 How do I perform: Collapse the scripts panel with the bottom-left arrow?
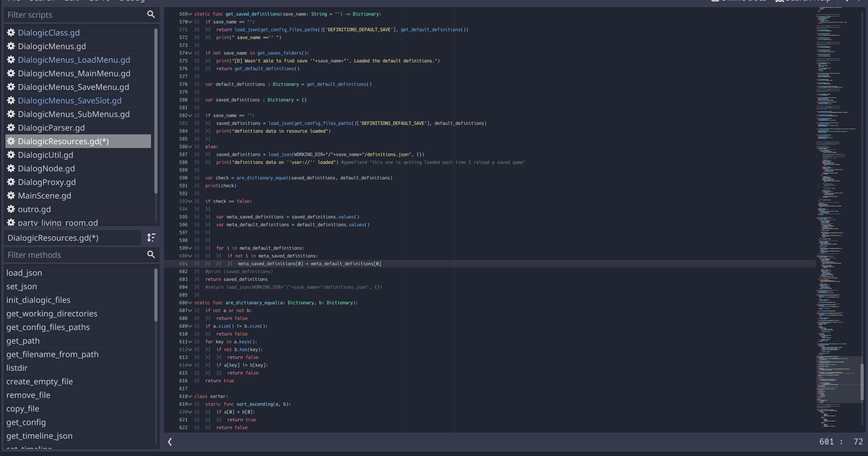click(170, 442)
